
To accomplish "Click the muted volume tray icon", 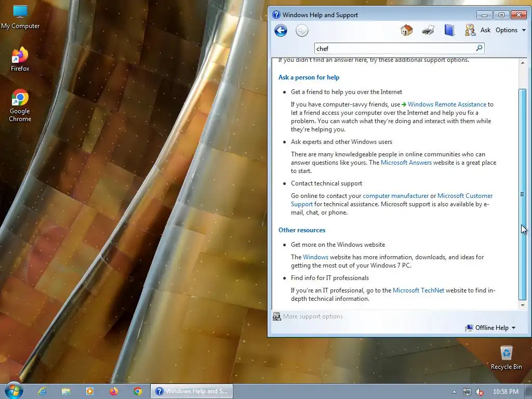I will [x=480, y=392].
